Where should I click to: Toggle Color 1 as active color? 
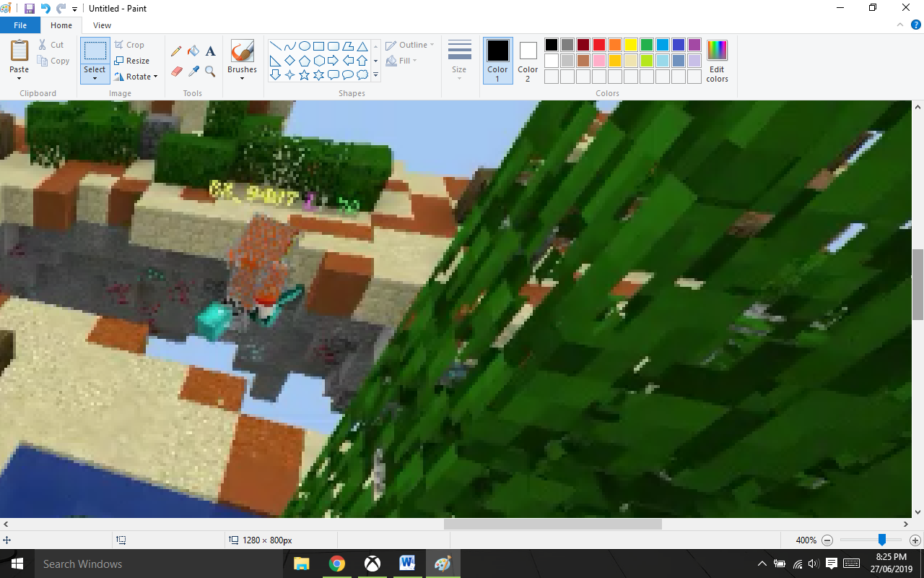(497, 61)
